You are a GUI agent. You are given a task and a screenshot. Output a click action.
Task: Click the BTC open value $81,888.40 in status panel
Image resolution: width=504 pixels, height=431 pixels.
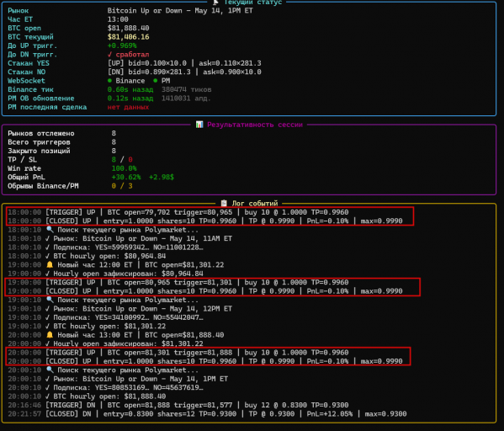pyautogui.click(x=128, y=28)
